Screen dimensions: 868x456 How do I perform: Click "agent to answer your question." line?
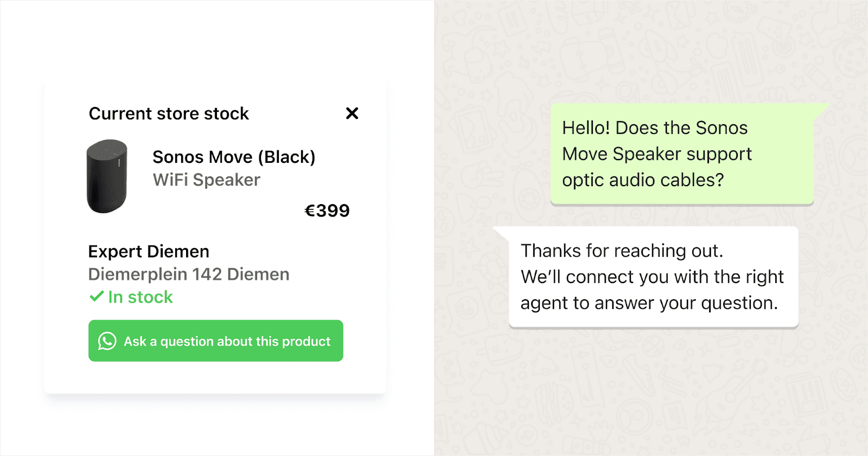click(x=649, y=303)
